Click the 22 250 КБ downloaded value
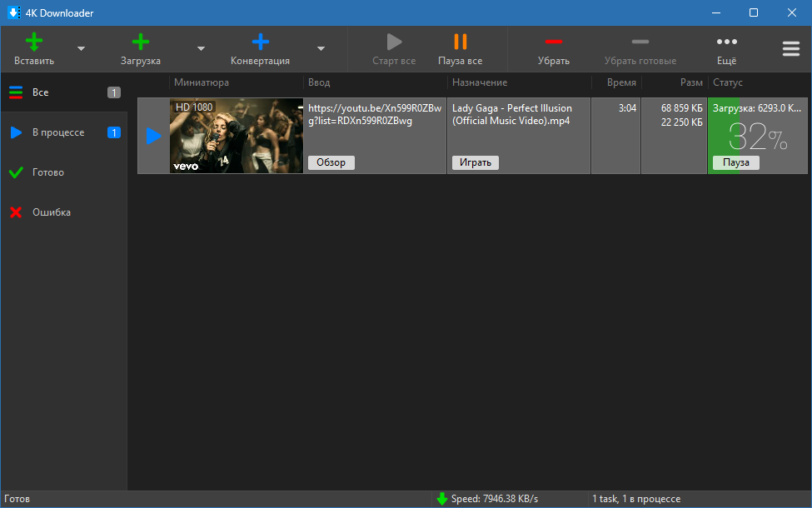812x508 pixels. click(681, 122)
